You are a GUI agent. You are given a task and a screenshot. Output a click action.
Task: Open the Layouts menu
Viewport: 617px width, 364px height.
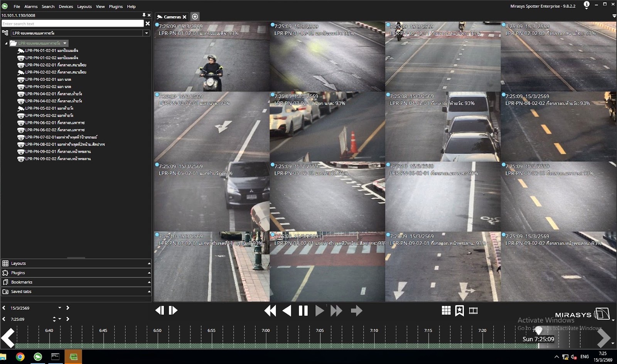click(x=84, y=7)
